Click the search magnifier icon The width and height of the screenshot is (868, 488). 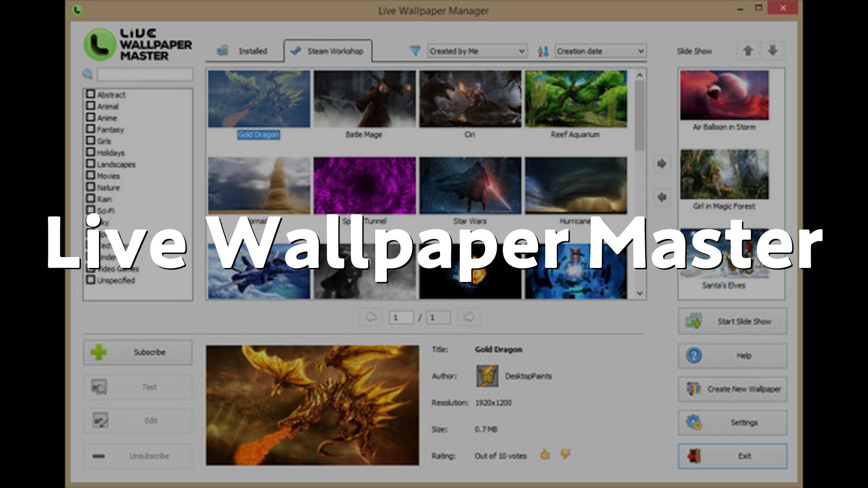88,75
